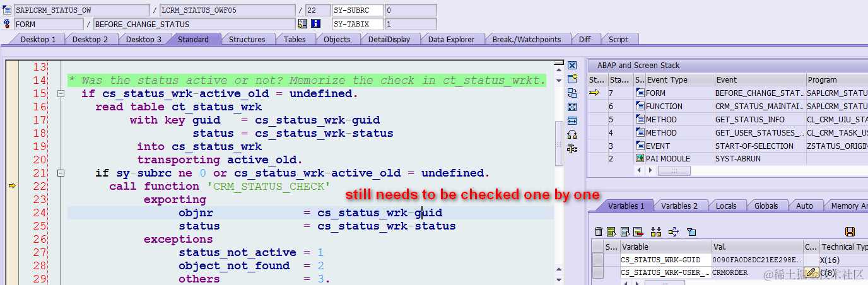Screen dimensions: 868x285
Task: Click 'CRM_STATUS_CHECK' function name in code
Action: (x=267, y=186)
